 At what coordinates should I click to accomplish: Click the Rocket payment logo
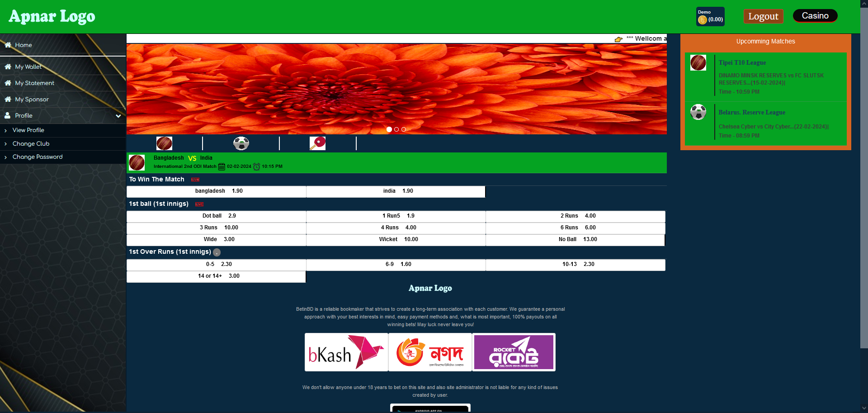pyautogui.click(x=514, y=352)
